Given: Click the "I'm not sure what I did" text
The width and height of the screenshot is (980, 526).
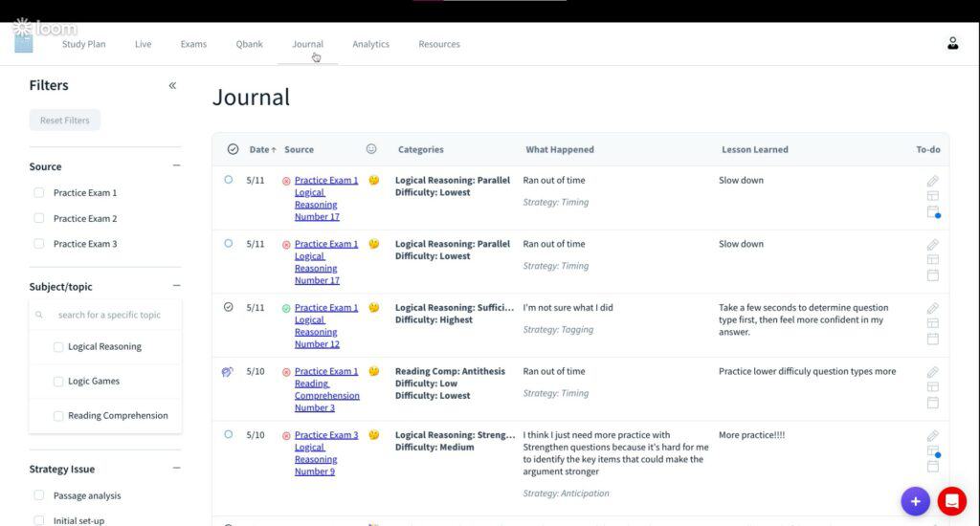Looking at the screenshot, I should click(x=568, y=307).
